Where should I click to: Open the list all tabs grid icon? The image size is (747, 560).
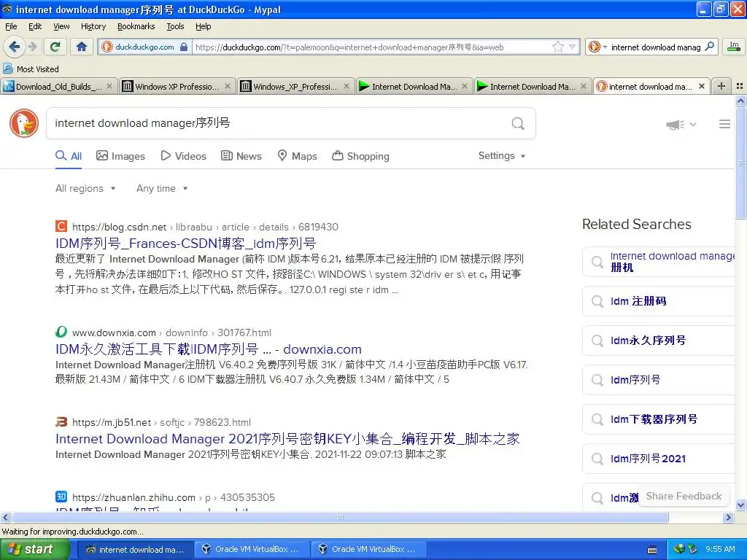(740, 86)
